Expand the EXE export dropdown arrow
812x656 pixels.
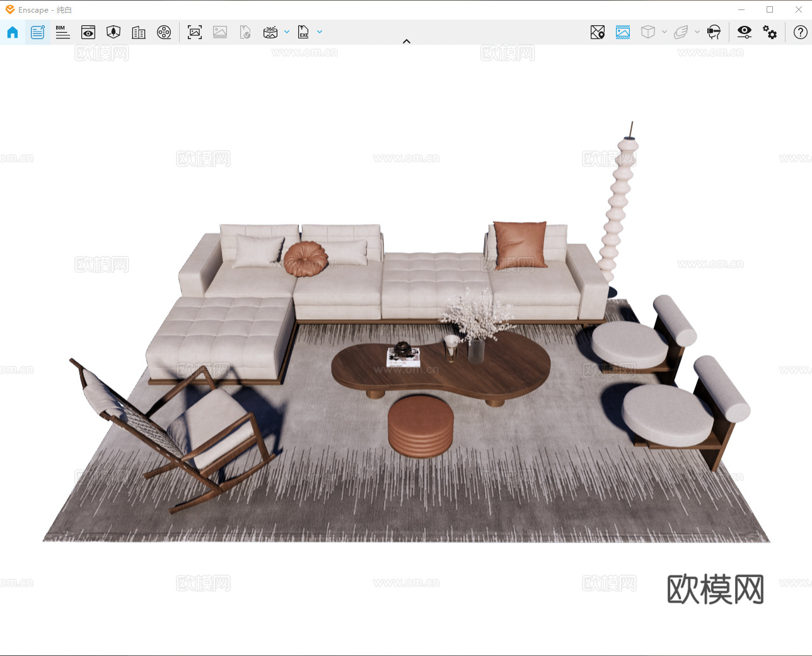[x=320, y=32]
